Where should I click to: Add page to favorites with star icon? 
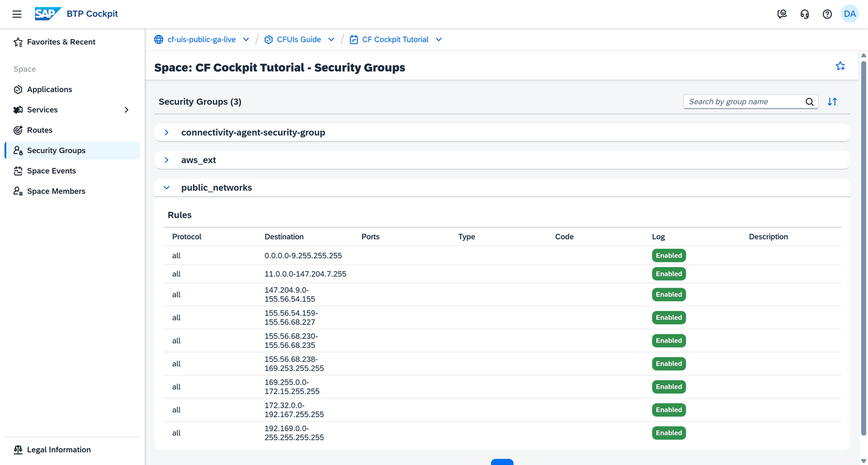point(840,66)
